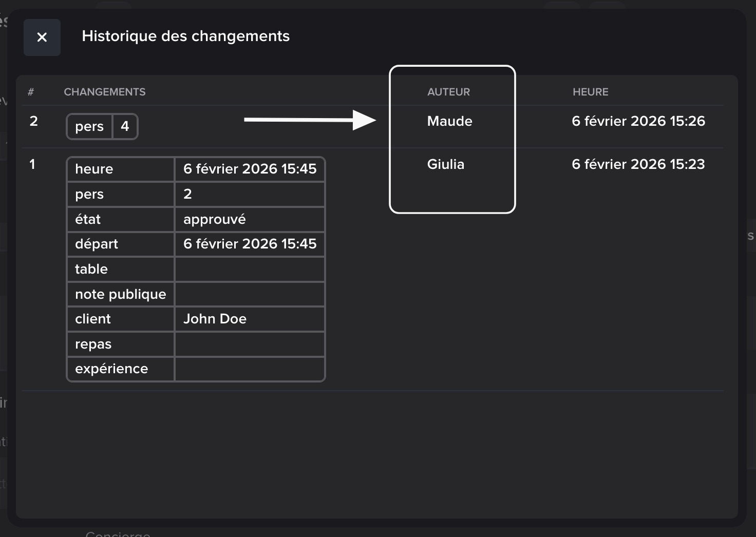Select the CHANGEMENTS column header

coord(105,92)
